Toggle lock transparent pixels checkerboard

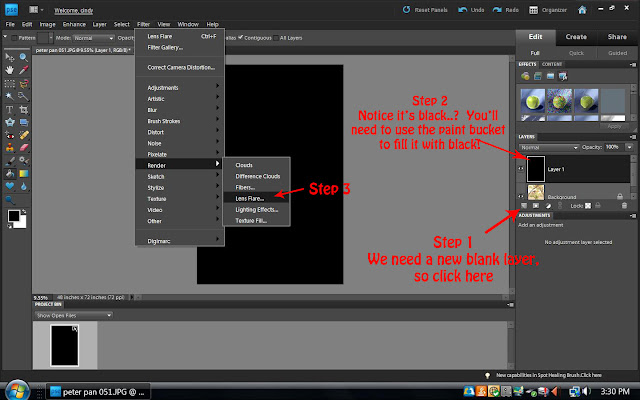(588, 206)
